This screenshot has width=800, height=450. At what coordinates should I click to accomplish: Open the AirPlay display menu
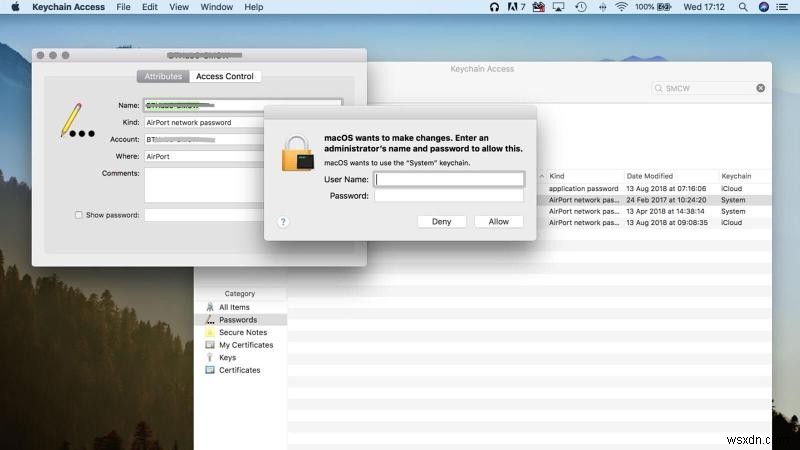[x=559, y=7]
